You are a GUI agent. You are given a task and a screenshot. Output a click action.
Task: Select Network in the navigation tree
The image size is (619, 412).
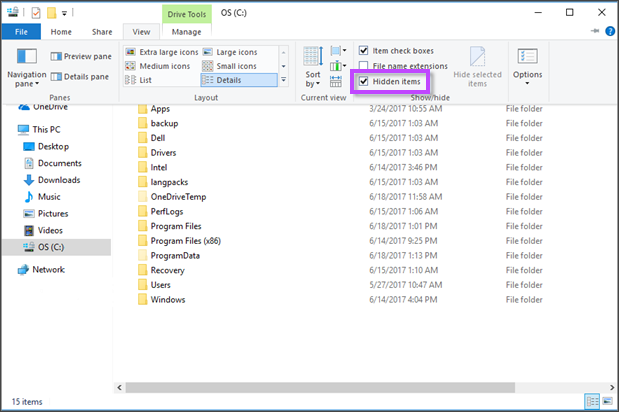click(x=48, y=270)
